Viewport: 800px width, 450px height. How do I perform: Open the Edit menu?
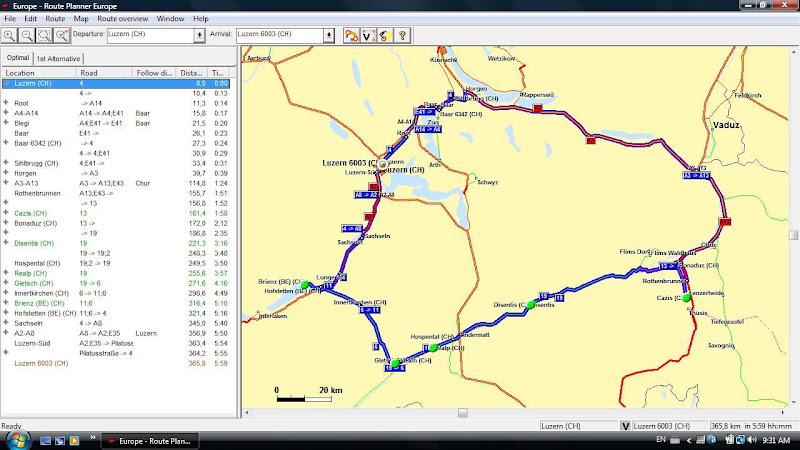click(30, 18)
